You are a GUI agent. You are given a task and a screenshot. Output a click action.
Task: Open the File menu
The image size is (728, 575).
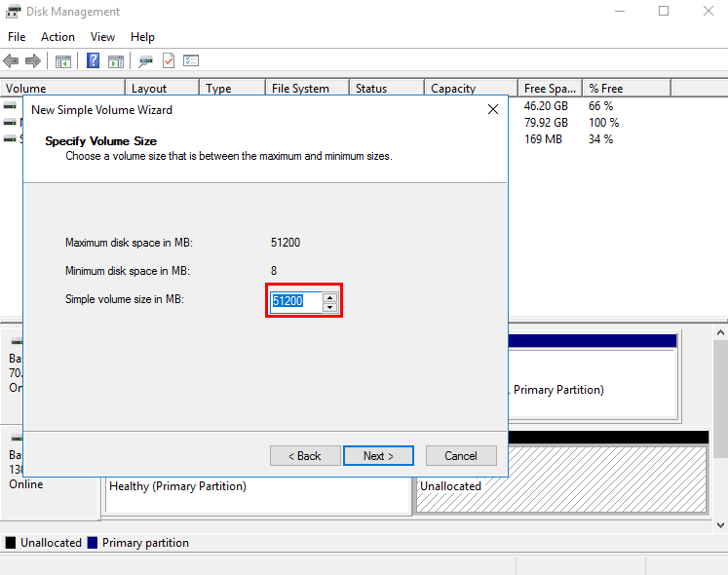17,37
